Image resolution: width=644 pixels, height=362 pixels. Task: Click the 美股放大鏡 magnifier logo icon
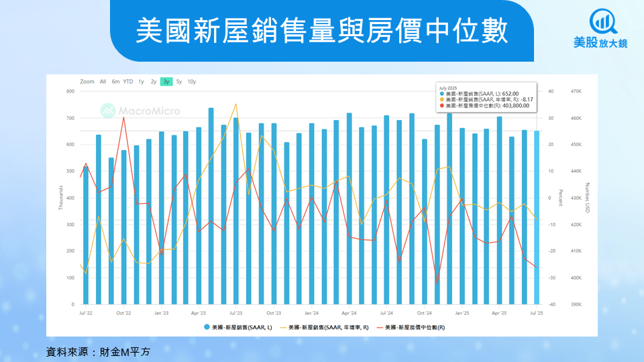pos(603,21)
